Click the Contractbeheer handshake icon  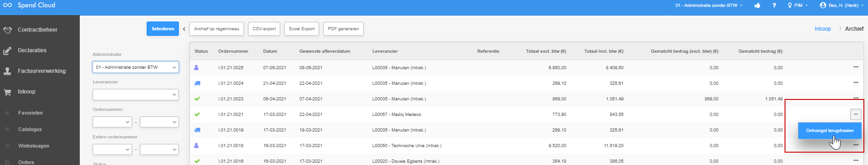tap(7, 30)
